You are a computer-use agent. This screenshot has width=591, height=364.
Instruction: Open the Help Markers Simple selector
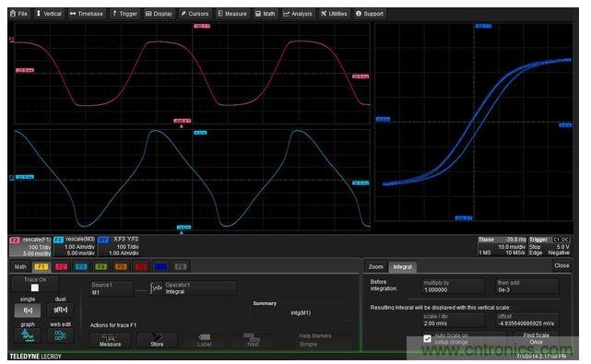point(315,340)
